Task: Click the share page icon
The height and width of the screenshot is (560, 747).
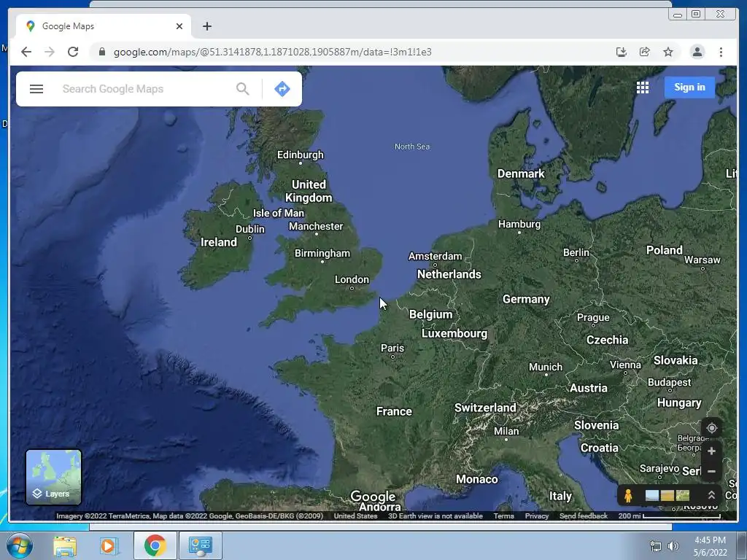Action: tap(645, 52)
